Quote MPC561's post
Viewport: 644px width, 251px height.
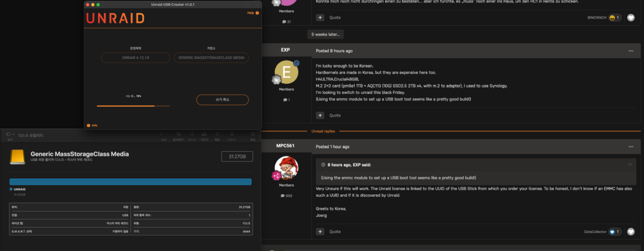point(335,232)
